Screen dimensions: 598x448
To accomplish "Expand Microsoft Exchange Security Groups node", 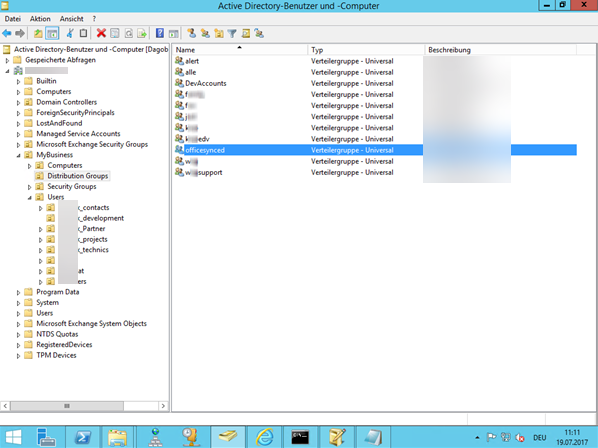I will pos(18,145).
